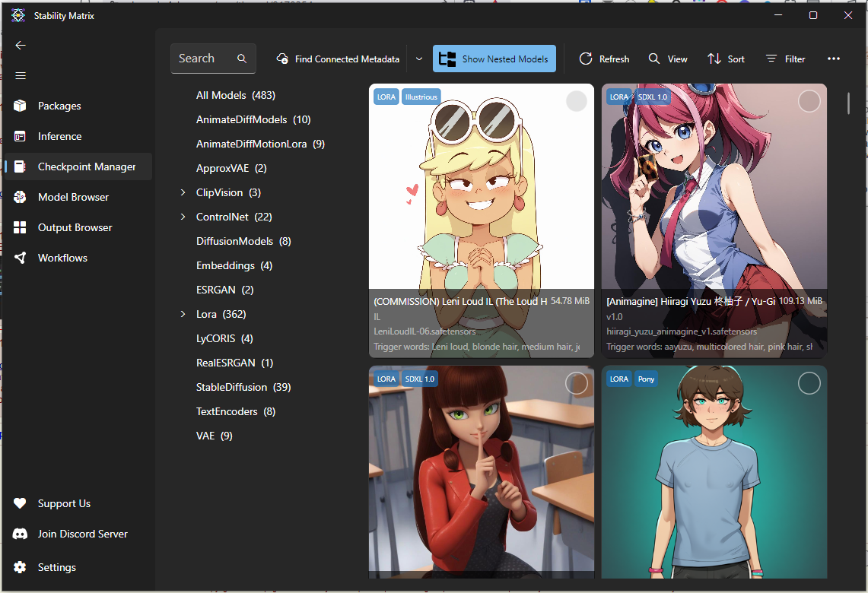
Task: Click the nested models tree icon
Action: coord(447,59)
